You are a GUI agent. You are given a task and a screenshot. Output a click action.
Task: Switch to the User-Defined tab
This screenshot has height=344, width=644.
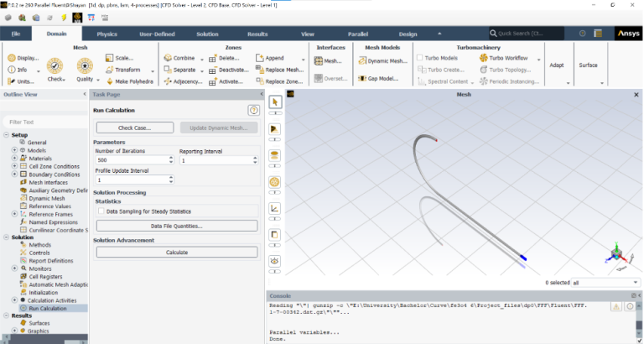pos(158,34)
